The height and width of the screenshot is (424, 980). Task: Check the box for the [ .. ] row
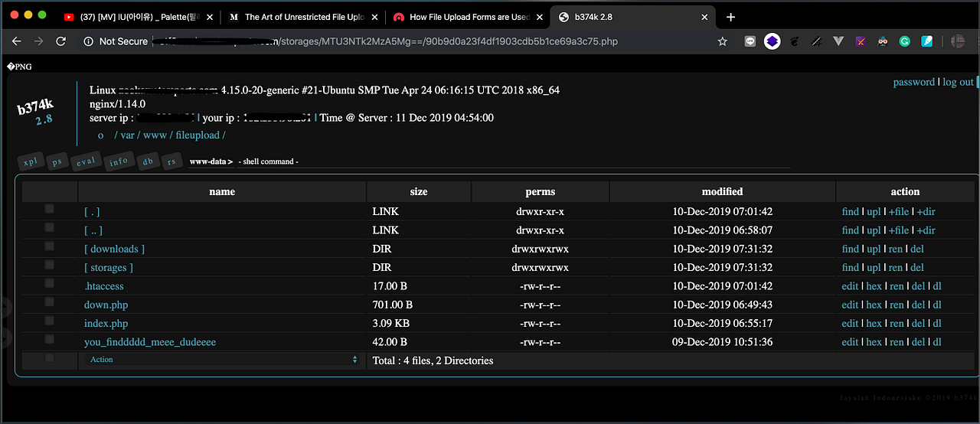tap(50, 227)
